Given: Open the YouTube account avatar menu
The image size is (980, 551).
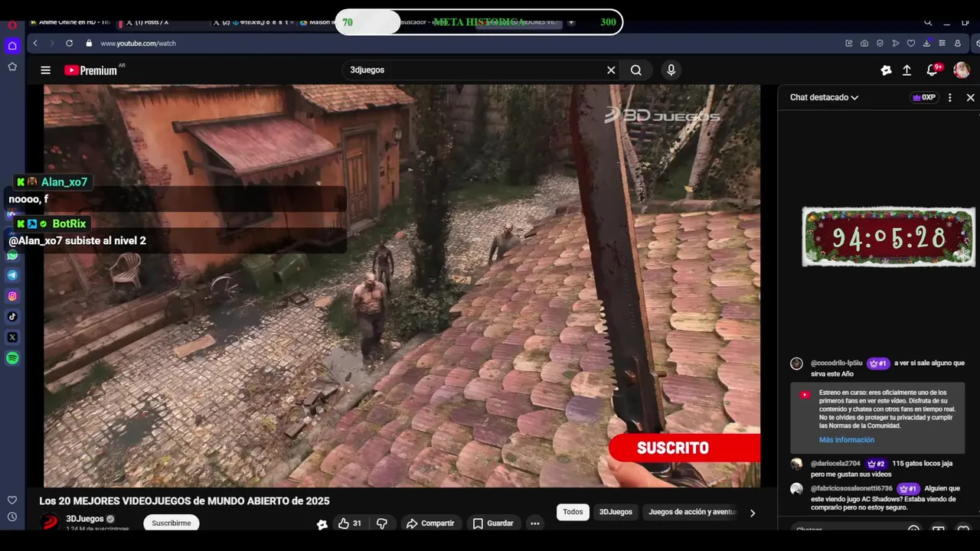Looking at the screenshot, I should [962, 70].
